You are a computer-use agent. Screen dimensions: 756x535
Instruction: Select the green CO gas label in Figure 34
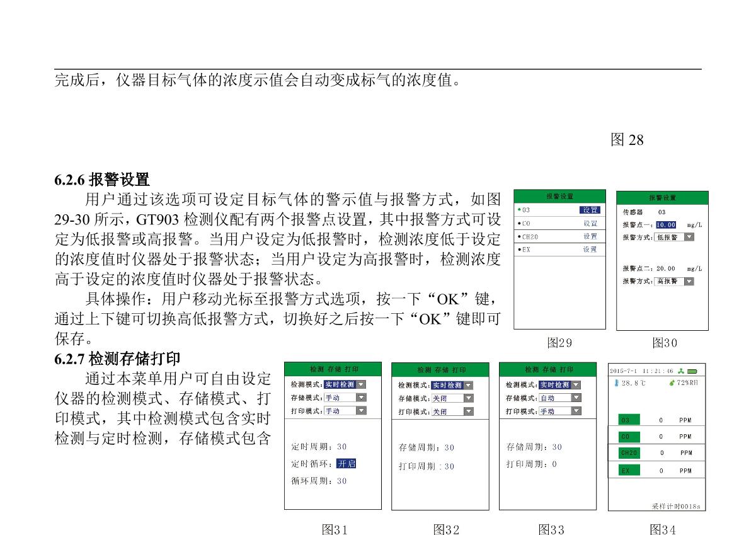(x=629, y=436)
